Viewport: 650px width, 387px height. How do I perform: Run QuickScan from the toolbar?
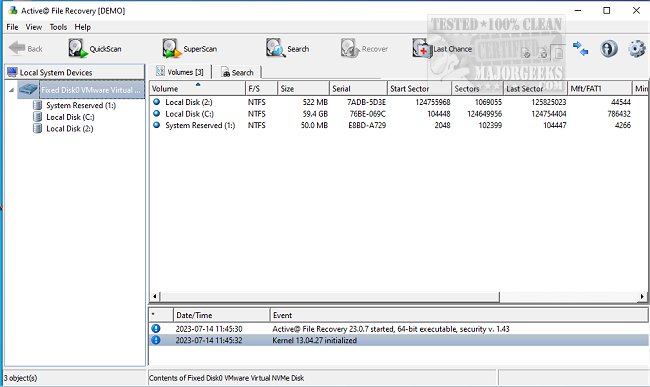coord(95,48)
